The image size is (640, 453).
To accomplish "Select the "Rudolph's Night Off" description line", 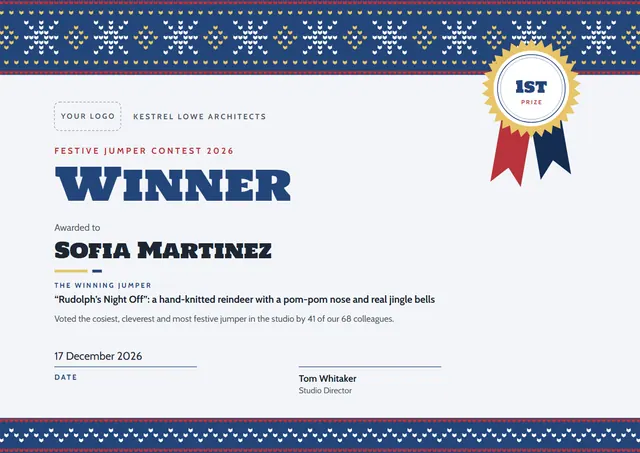I will [244, 300].
